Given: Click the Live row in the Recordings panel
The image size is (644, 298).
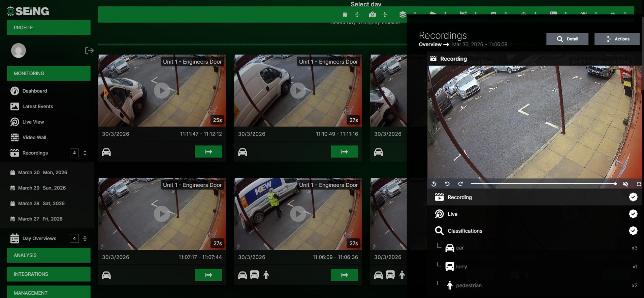Looking at the screenshot, I should [536, 214].
